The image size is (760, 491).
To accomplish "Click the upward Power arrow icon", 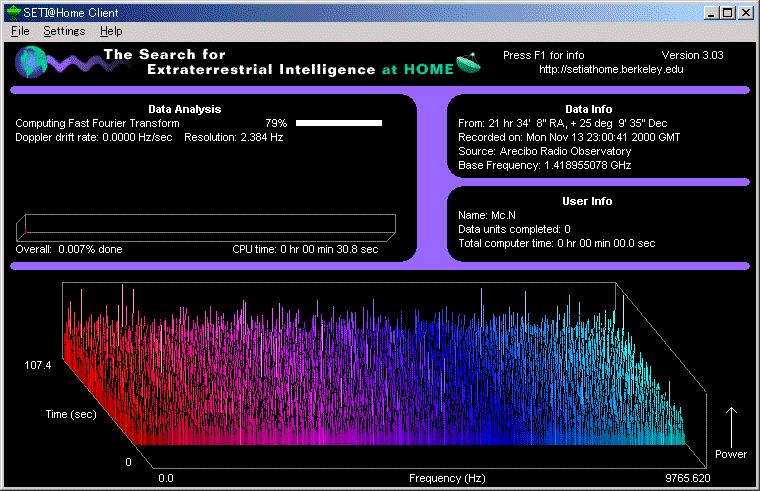I will (730, 425).
